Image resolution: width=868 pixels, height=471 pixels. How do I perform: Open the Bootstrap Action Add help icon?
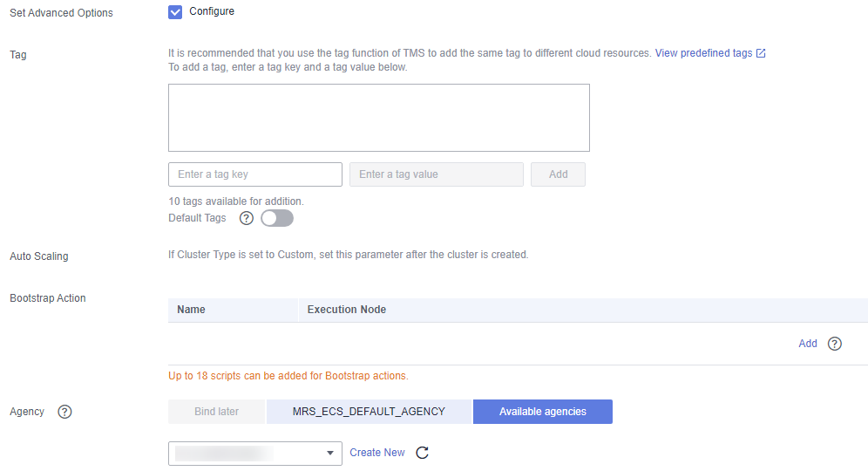[835, 344]
